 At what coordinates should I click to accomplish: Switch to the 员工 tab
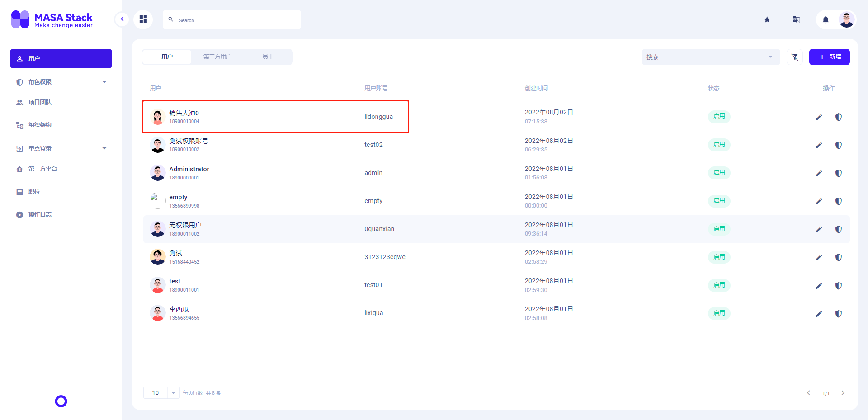coord(268,57)
